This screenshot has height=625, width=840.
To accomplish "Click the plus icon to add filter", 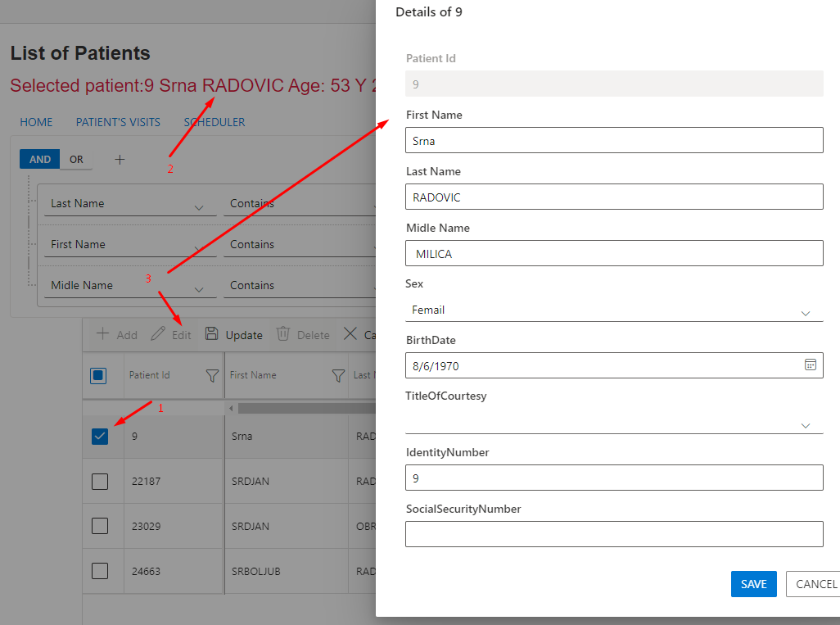I will tap(120, 160).
